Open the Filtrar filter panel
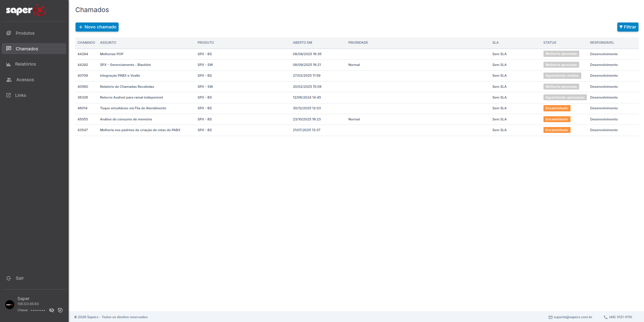The height and width of the screenshot is (322, 644). (627, 27)
